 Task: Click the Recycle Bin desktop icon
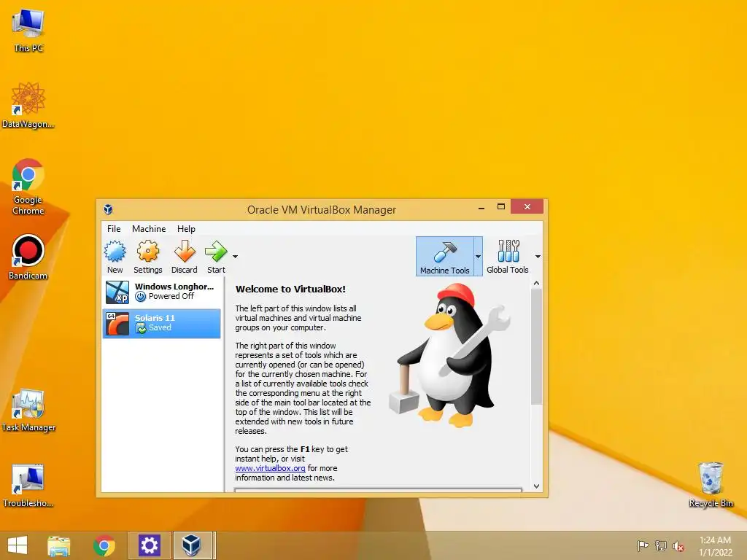point(711,484)
